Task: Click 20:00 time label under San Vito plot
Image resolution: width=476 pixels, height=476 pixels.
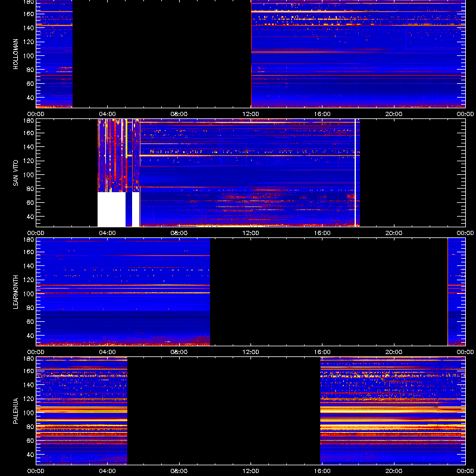Action: click(x=394, y=233)
